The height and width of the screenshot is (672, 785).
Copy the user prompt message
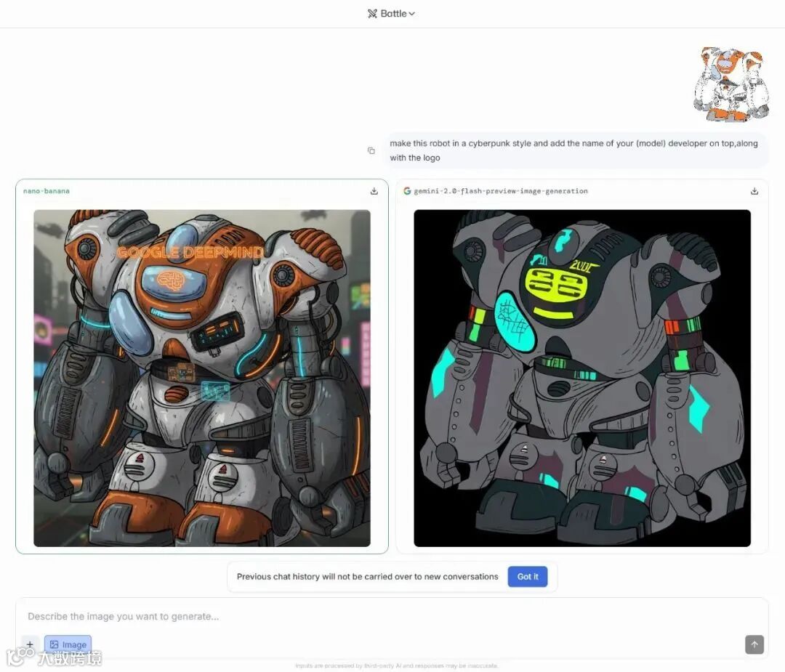click(371, 150)
